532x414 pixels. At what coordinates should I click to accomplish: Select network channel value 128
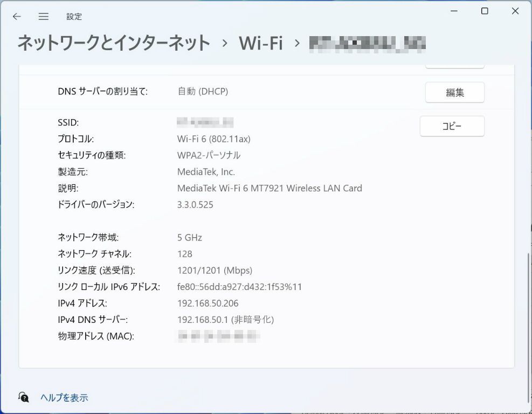coord(184,254)
